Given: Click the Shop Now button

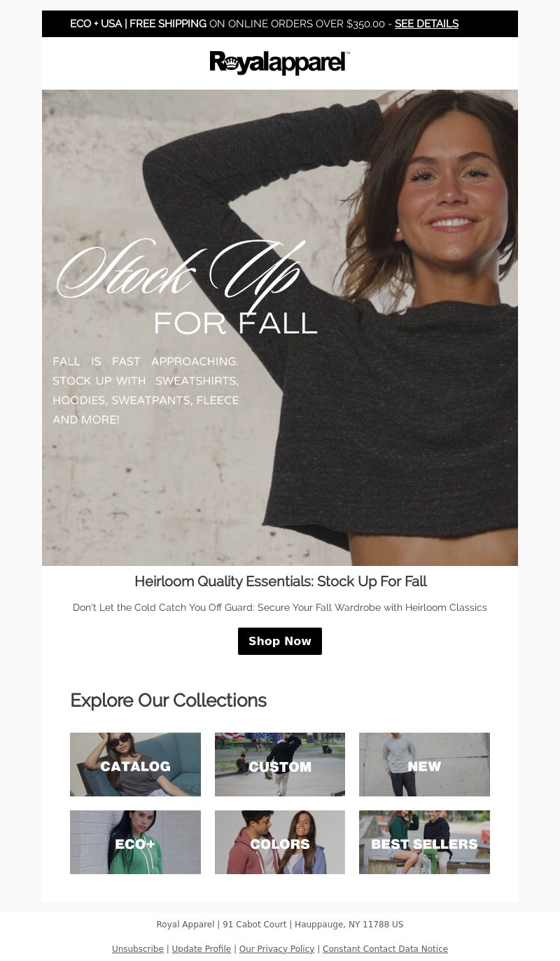Looking at the screenshot, I should click(280, 642).
